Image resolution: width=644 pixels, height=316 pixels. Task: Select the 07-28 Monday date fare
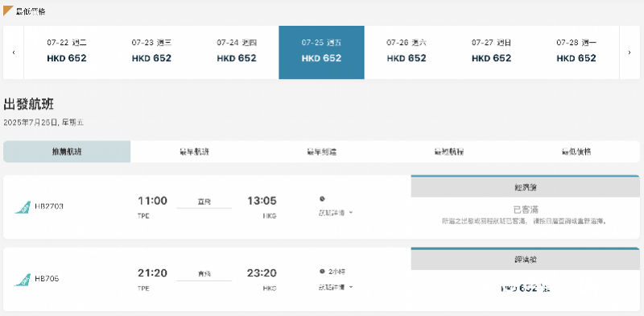click(x=576, y=52)
